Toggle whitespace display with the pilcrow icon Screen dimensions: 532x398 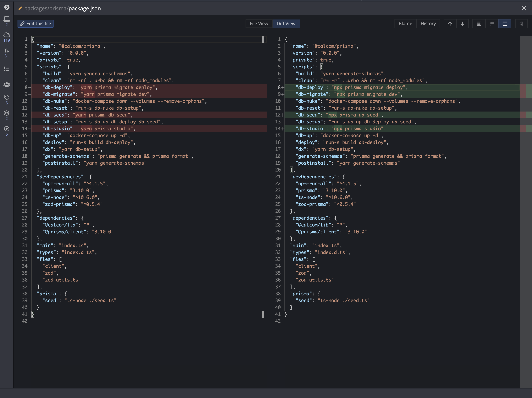coord(521,23)
